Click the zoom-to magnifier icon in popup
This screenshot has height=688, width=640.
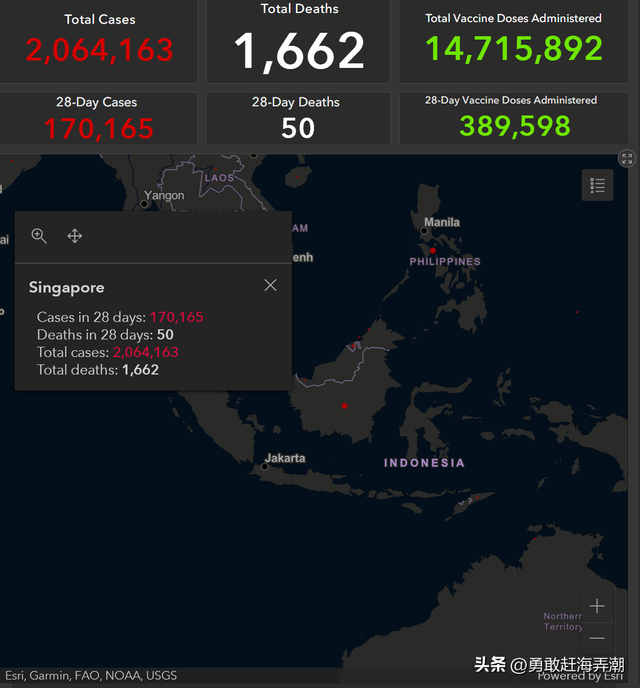point(39,236)
